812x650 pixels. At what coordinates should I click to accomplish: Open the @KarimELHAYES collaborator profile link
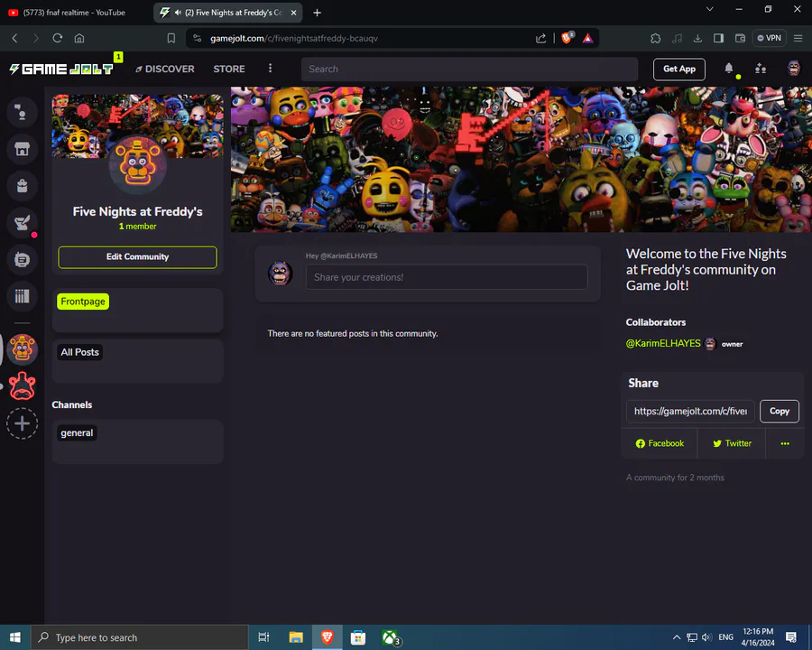[x=663, y=343]
